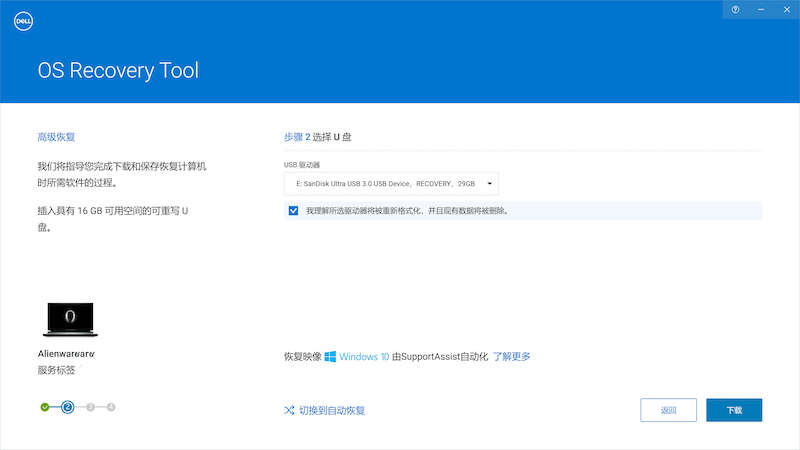The width and height of the screenshot is (800, 450).
Task: Click the Windows logo icon
Action: 330,357
